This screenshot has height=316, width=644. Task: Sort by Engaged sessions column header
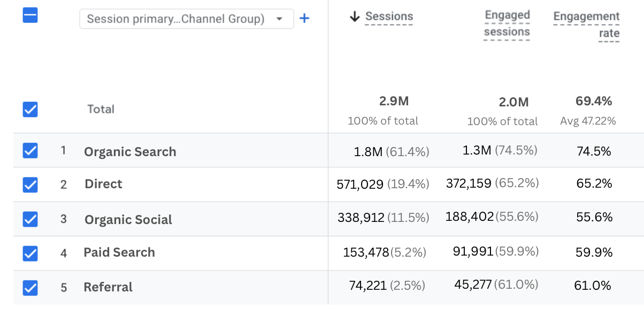(x=507, y=24)
